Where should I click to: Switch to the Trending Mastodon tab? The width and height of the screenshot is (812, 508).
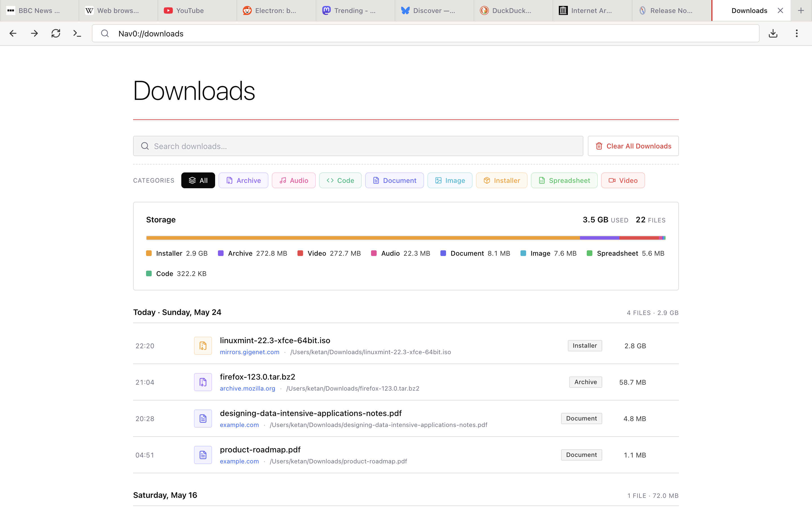(355, 10)
